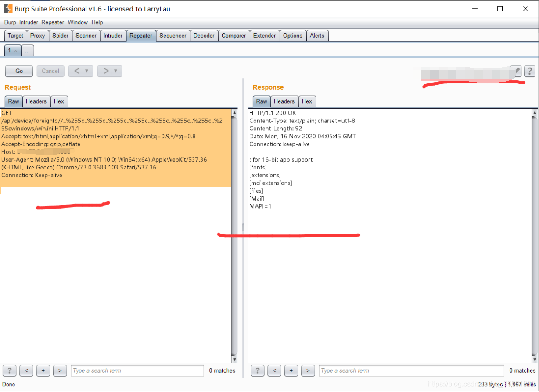Send the request with Go button
539x392 pixels.
tap(19, 71)
